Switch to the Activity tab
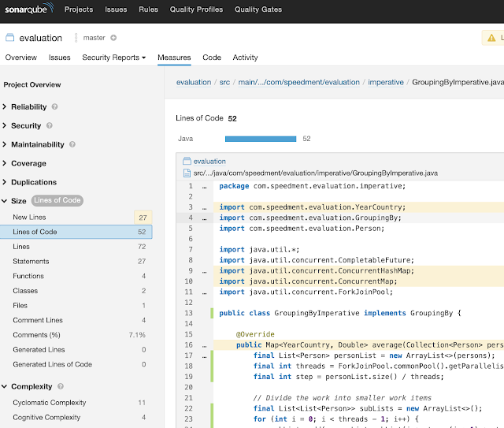 point(245,58)
